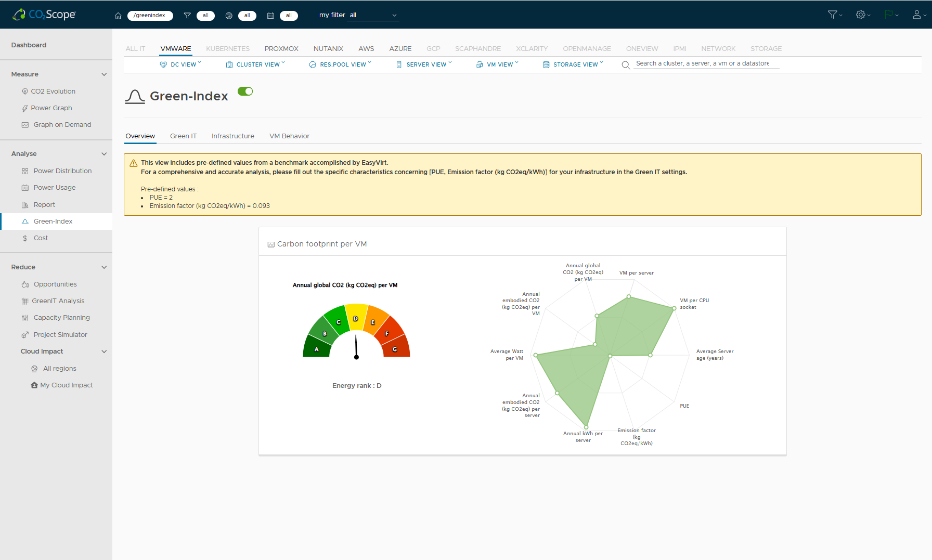
Task: Open the DC VIEW dropdown
Action: (180, 64)
